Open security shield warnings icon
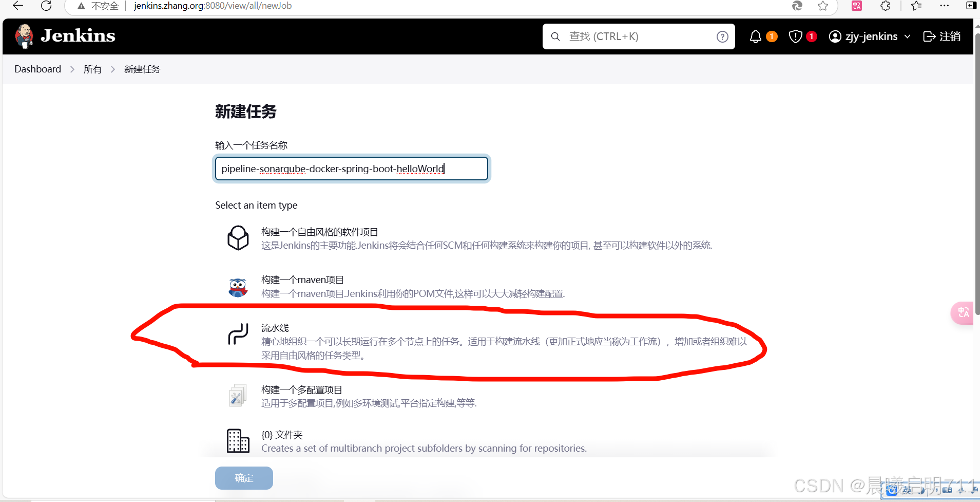This screenshot has width=980, height=502. (x=795, y=36)
